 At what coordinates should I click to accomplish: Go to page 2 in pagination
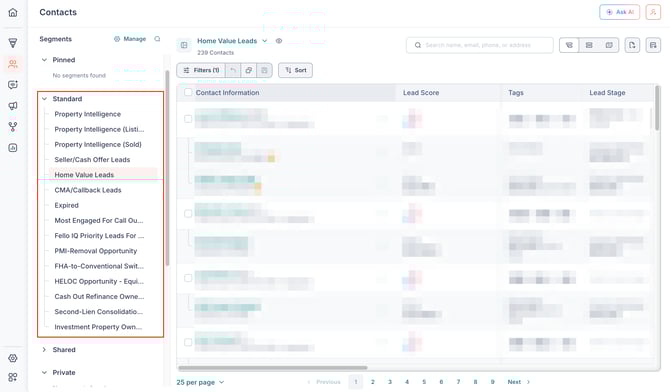(x=373, y=382)
